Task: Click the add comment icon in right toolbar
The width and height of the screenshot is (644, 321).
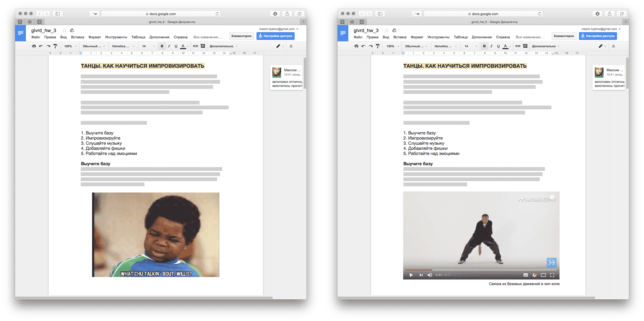Action: point(525,46)
